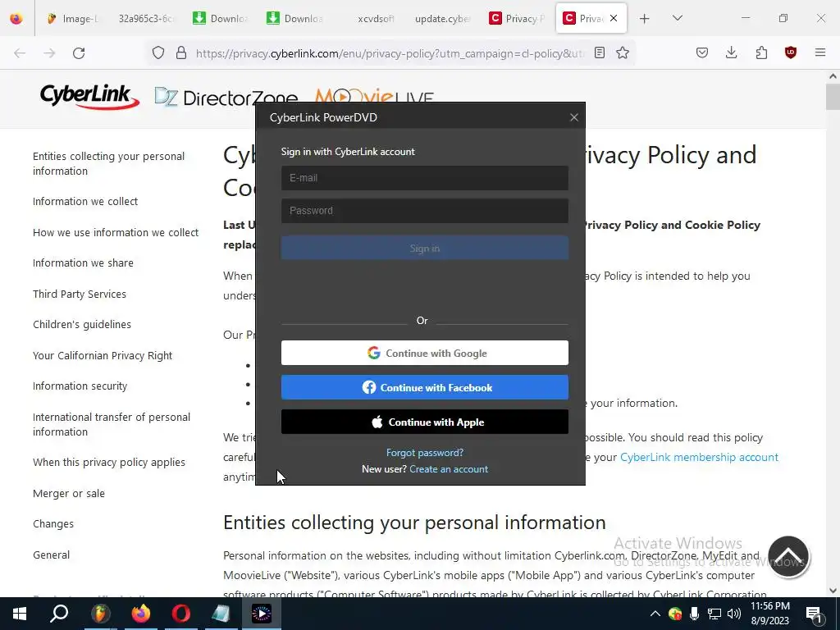Switch to the inactive Privacy P tab
840x630 pixels.
tap(517, 19)
